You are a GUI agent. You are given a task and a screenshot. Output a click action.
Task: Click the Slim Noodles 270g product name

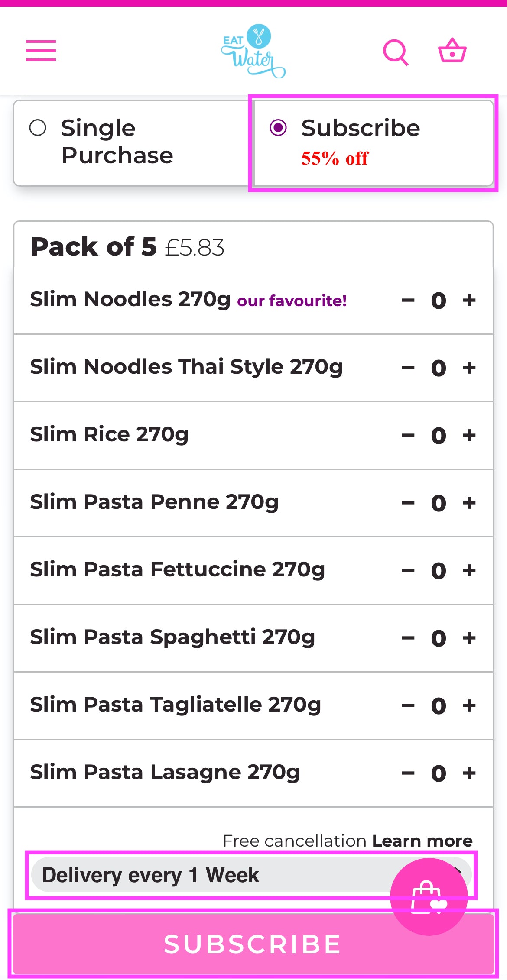coord(130,299)
